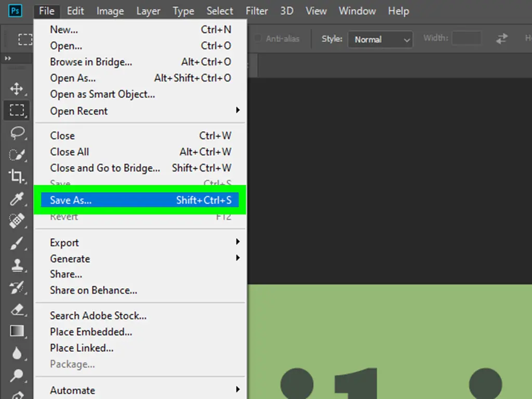The image size is (532, 399).
Task: Click the swap width and height icon
Action: [502, 38]
